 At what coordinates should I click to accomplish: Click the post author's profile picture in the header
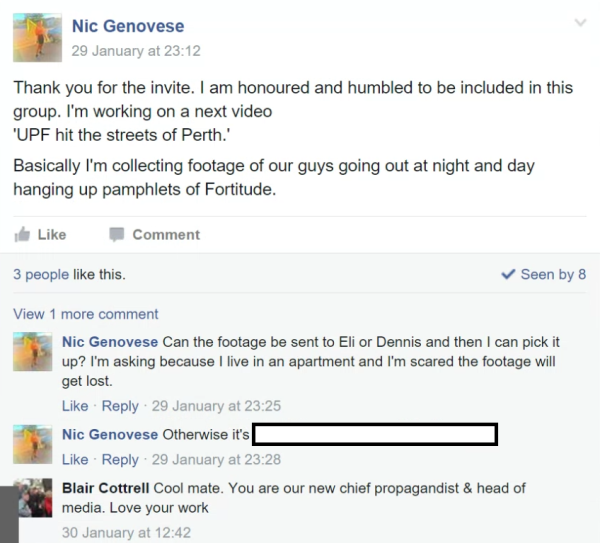click(37, 37)
